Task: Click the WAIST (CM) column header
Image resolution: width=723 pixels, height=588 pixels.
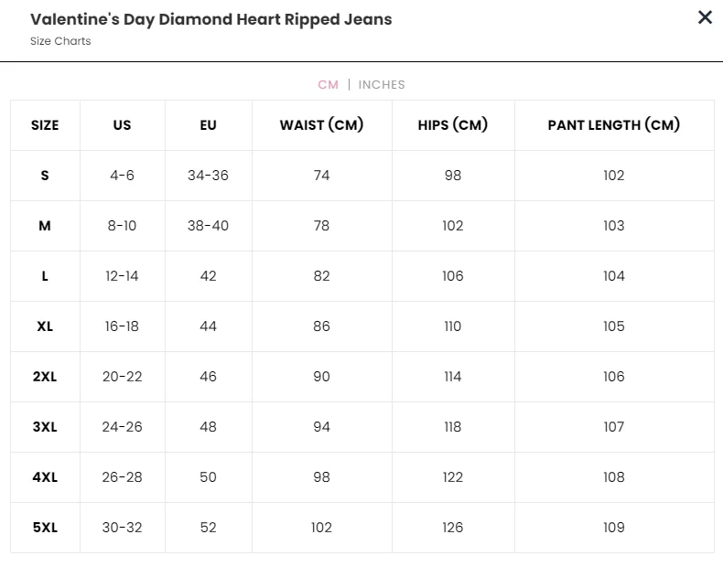Action: click(321, 125)
